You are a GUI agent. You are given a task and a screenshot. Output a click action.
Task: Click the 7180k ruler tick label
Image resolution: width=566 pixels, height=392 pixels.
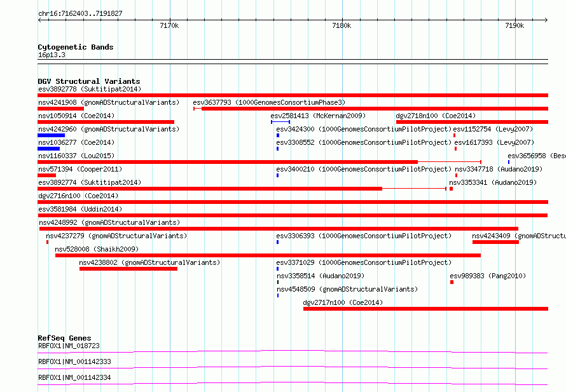pyautogui.click(x=342, y=25)
